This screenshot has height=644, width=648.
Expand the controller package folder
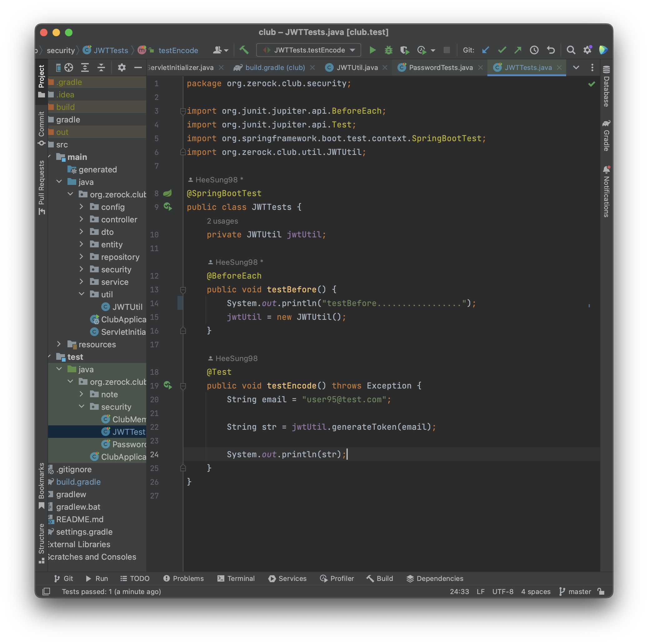click(x=81, y=219)
